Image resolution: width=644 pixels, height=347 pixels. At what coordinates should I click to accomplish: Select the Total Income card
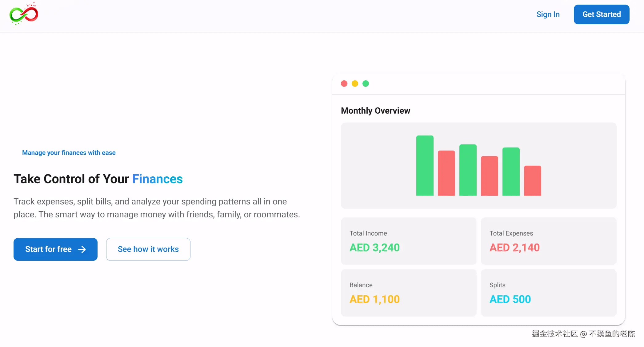click(408, 241)
